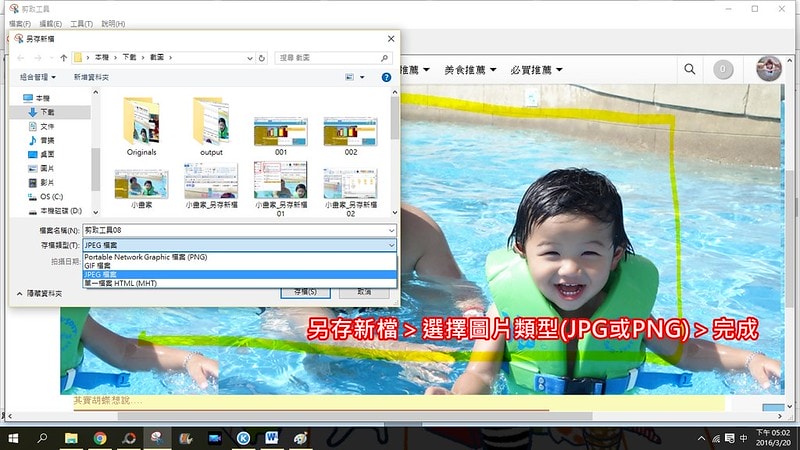The height and width of the screenshot is (450, 800).
Task: Open the 工具(T) menu
Action: (x=85, y=23)
